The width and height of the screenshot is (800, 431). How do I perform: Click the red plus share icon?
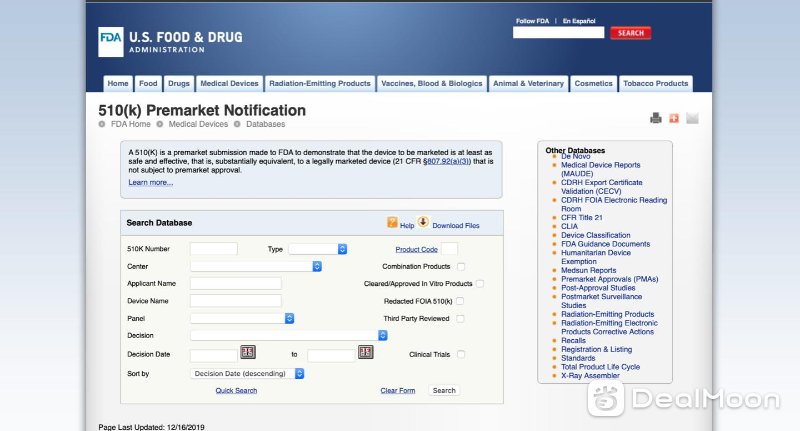click(674, 118)
